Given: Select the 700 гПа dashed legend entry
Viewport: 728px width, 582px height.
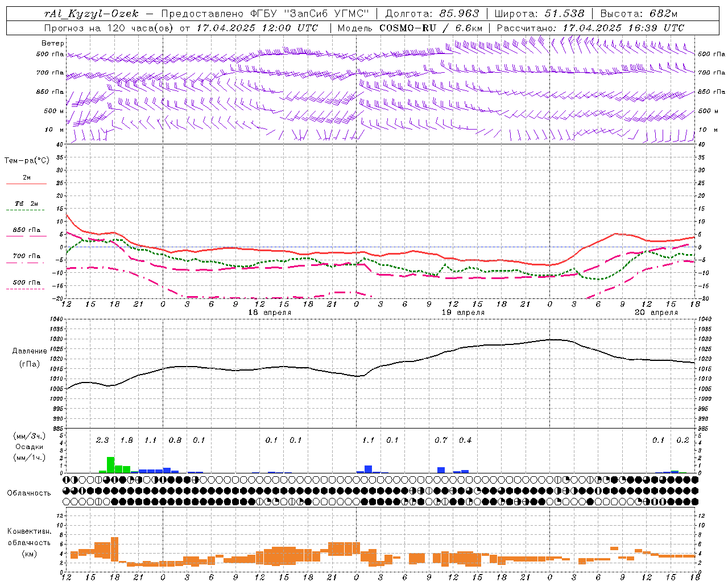Looking at the screenshot, I should coord(27,256).
